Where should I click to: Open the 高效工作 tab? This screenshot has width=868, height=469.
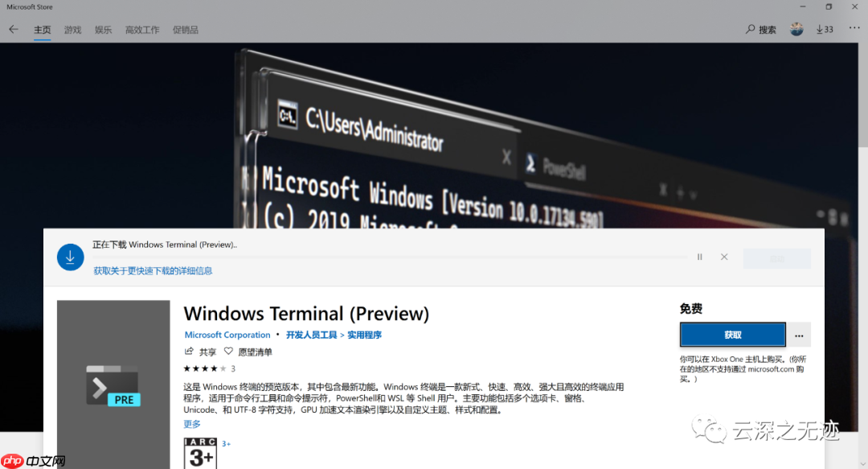[x=142, y=30]
